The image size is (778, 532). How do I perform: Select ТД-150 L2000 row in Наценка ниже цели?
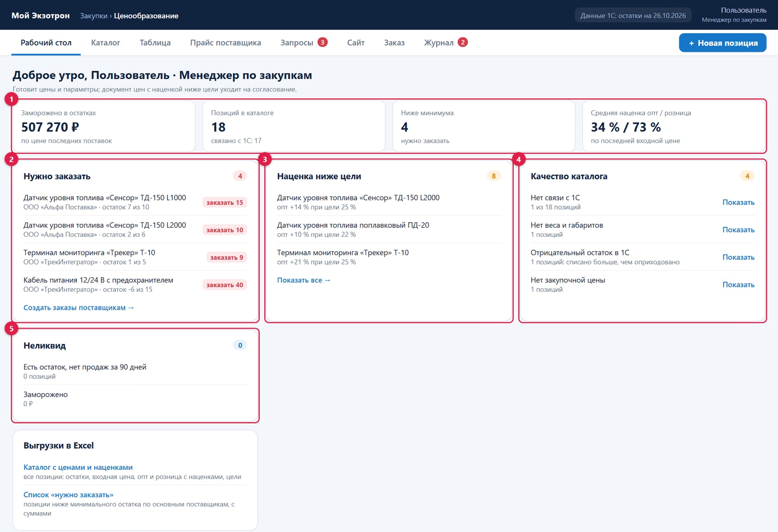tap(389, 202)
